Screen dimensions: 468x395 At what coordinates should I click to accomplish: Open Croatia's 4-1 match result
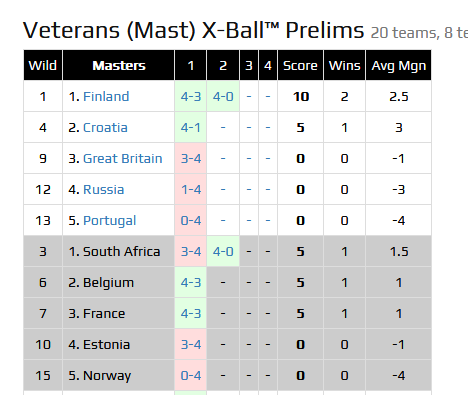pos(191,128)
